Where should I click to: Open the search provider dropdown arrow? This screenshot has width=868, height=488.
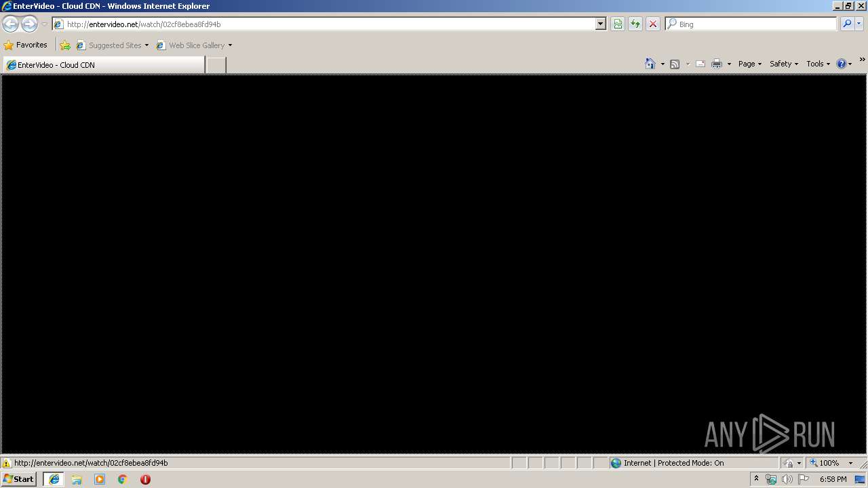point(859,24)
